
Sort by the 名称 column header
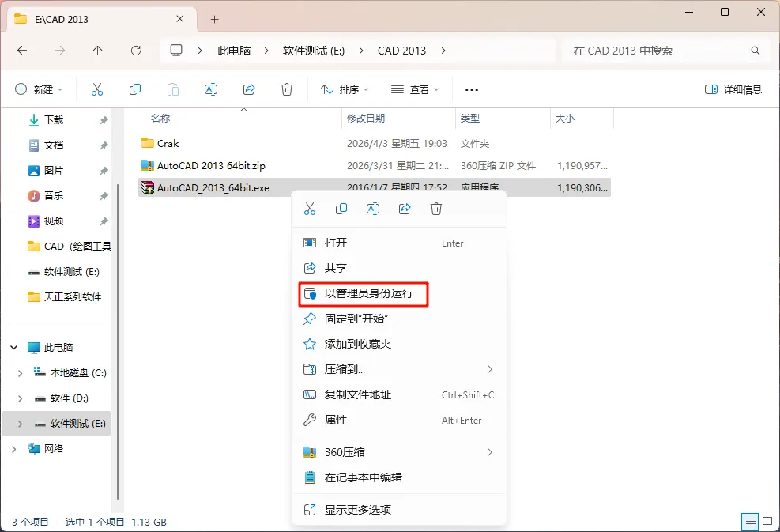(160, 119)
